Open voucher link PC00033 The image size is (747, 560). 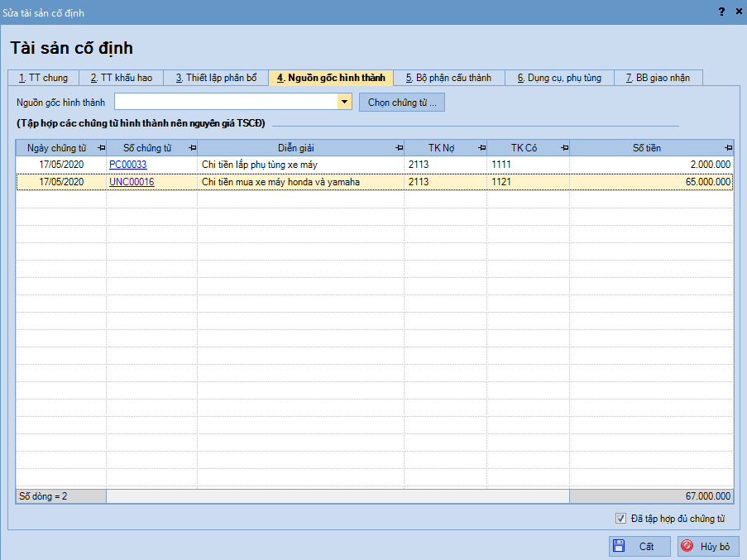[128, 165]
